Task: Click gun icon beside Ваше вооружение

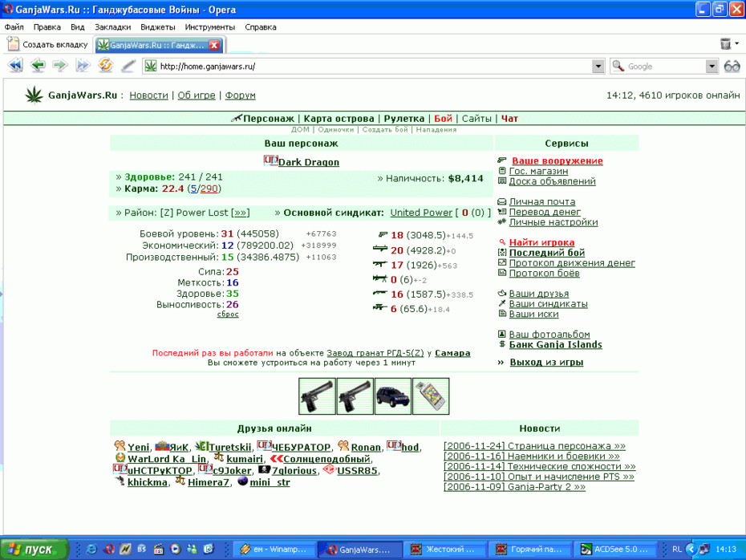Action: click(502, 160)
